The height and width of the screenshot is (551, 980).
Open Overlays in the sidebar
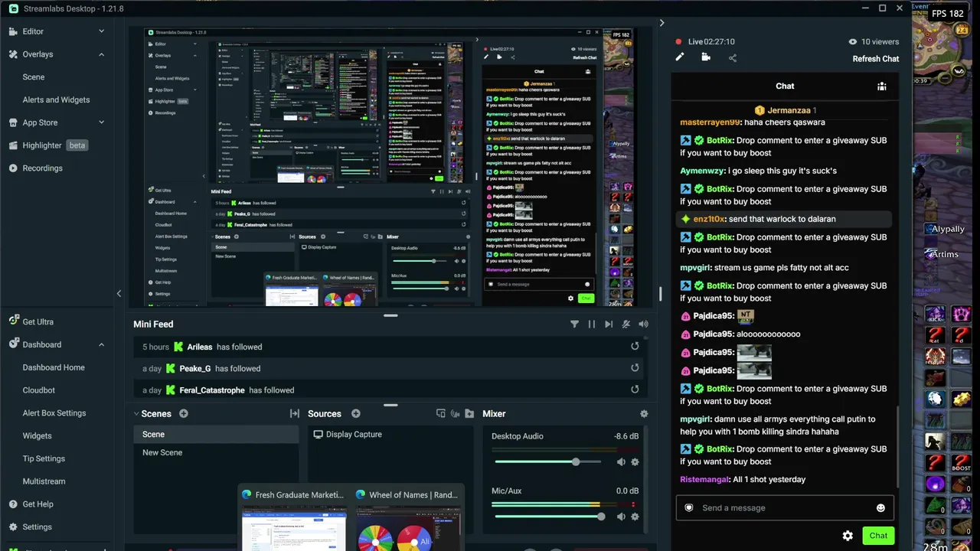38,54
